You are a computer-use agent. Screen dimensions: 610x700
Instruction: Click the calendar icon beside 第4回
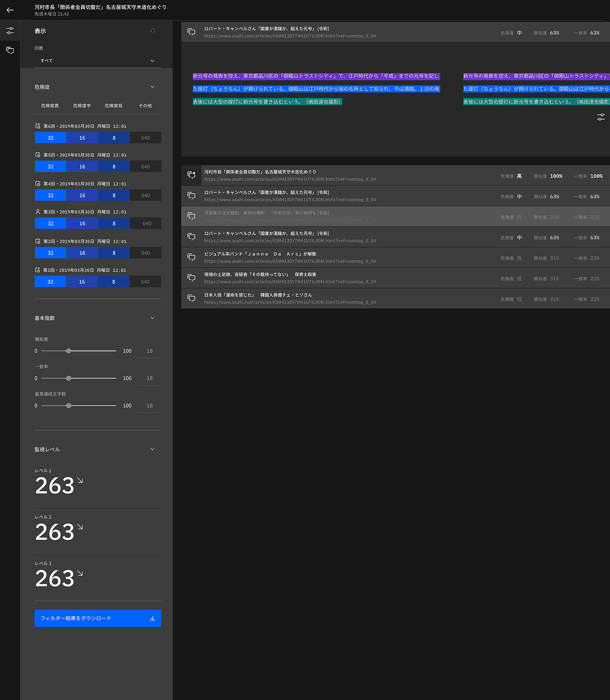point(38,184)
